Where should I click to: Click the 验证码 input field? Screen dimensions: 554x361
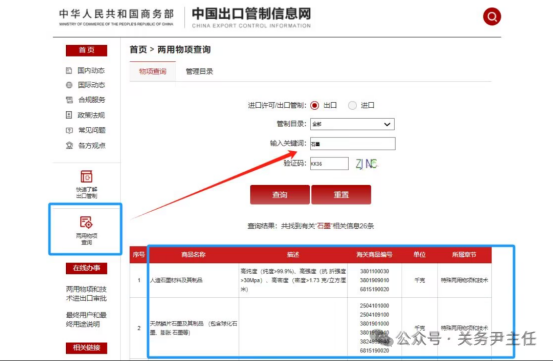pos(329,164)
